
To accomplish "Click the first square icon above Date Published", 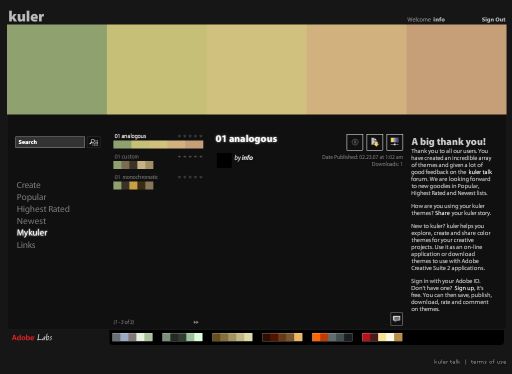I will [354, 142].
